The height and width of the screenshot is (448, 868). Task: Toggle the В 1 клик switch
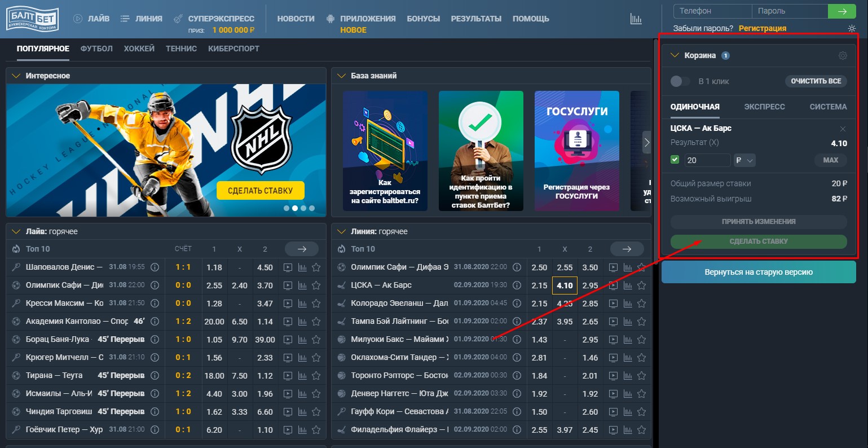click(x=680, y=81)
